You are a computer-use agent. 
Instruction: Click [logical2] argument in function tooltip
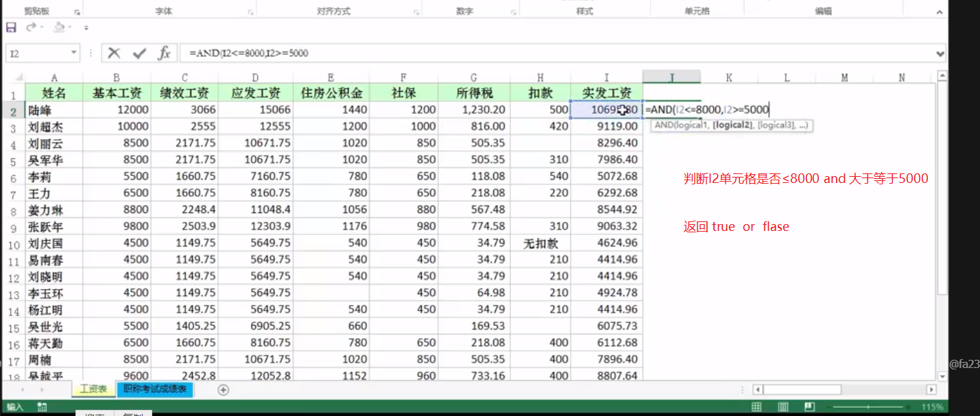point(733,125)
